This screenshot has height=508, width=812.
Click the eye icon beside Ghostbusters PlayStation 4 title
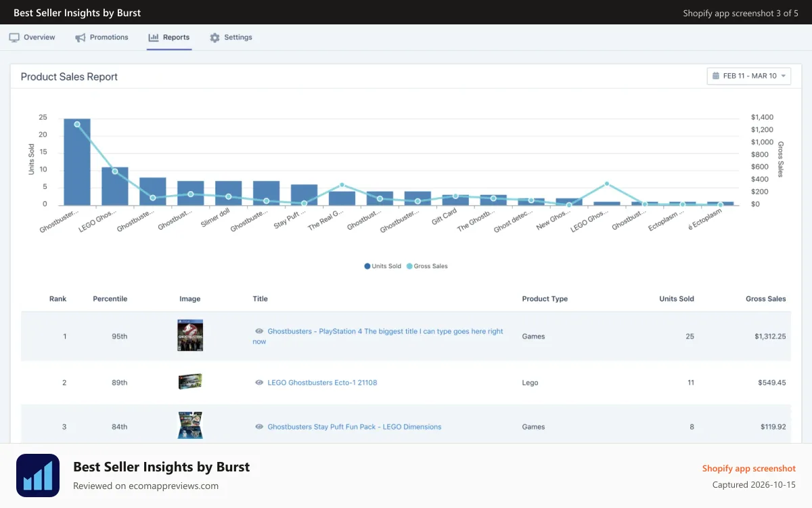pyautogui.click(x=259, y=331)
